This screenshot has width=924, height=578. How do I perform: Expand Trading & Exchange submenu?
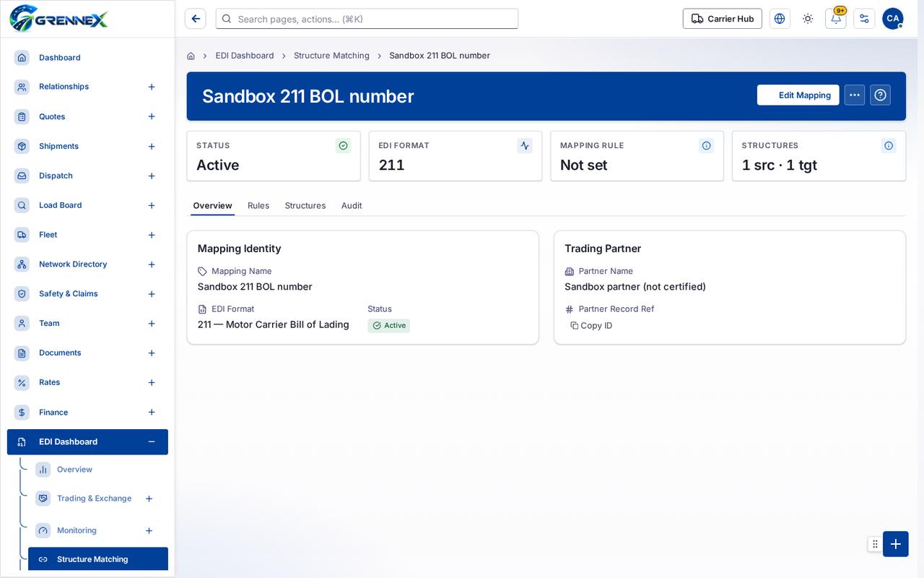pyautogui.click(x=149, y=499)
